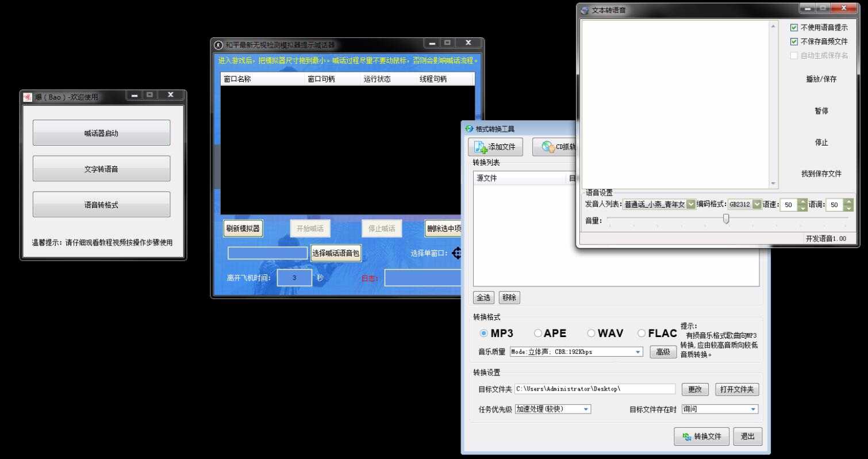Viewport: 868px width, 459px height.
Task: Click the 窗口句柄 column header
Action: (x=333, y=79)
